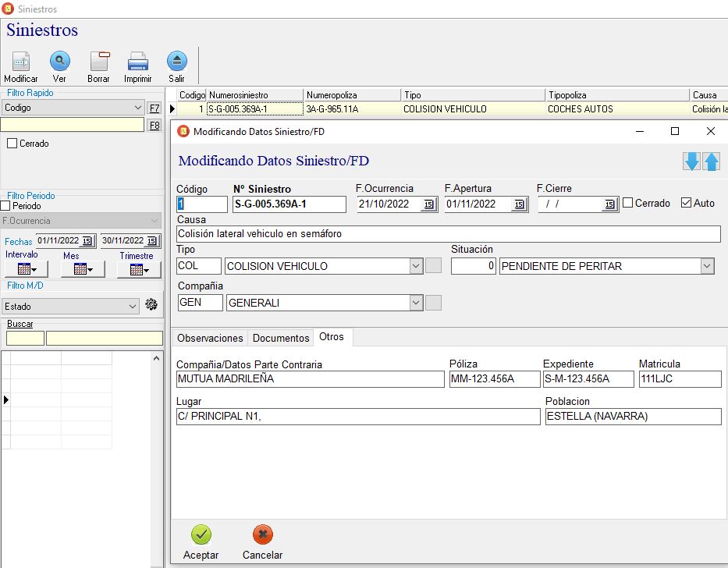The image size is (728, 568).
Task: Click the Imprimir printer icon
Action: 138,62
